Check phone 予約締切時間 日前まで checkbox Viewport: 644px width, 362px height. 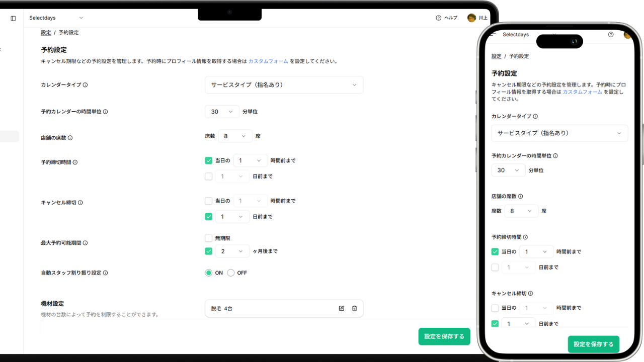495,267
